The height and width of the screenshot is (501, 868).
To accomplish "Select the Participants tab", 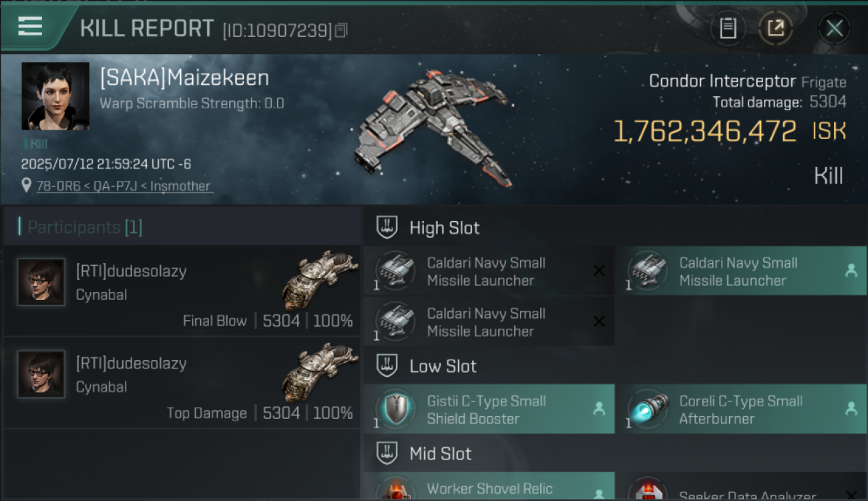I will [x=84, y=227].
